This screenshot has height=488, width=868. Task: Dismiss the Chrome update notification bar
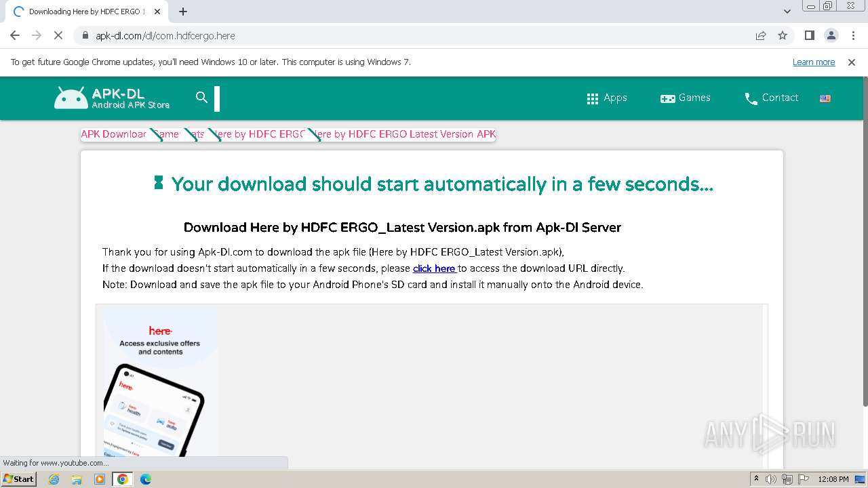(852, 62)
